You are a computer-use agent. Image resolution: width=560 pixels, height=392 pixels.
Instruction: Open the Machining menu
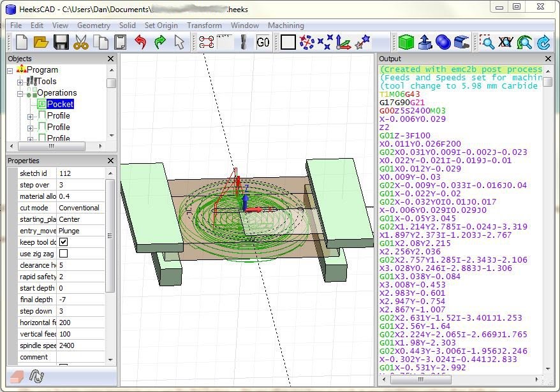pyautogui.click(x=286, y=25)
